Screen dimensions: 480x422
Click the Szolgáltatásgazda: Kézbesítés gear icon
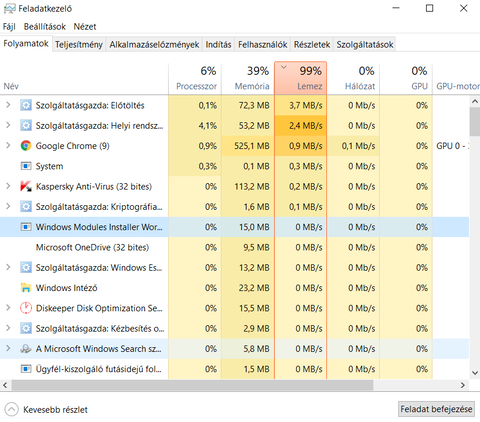(26, 329)
